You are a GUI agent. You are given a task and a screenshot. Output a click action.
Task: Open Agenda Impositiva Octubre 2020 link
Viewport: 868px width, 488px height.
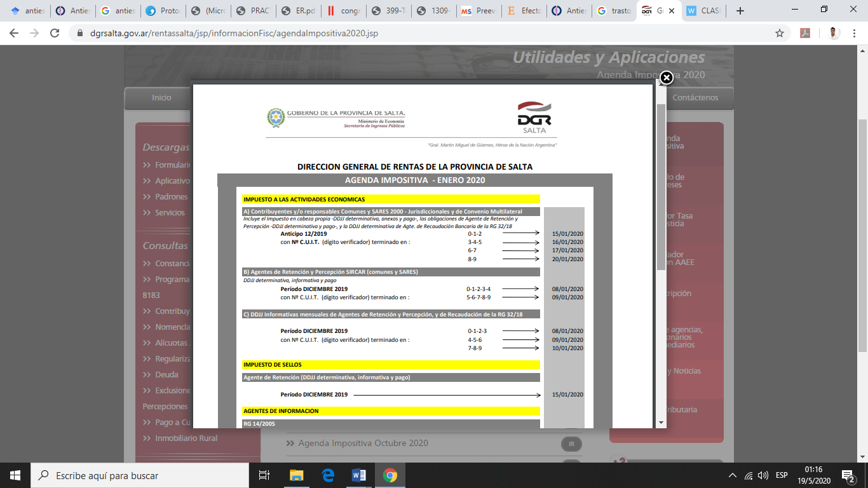tap(363, 443)
